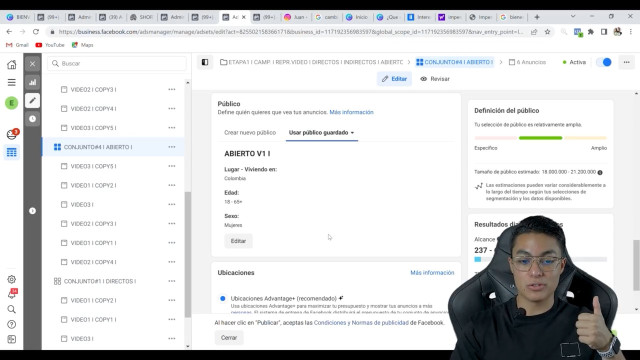Open the clock history icon
Image resolution: width=640 pixels, height=360 pixels.
point(32,119)
